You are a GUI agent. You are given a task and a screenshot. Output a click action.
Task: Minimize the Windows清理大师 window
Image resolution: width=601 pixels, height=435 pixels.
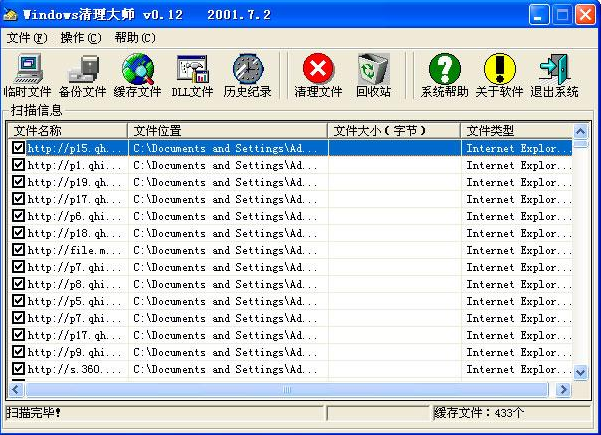pyautogui.click(x=539, y=15)
